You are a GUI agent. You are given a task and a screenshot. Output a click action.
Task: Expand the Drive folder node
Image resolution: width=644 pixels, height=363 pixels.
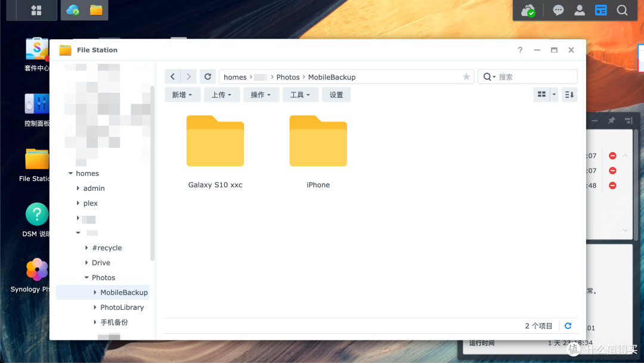tap(86, 262)
